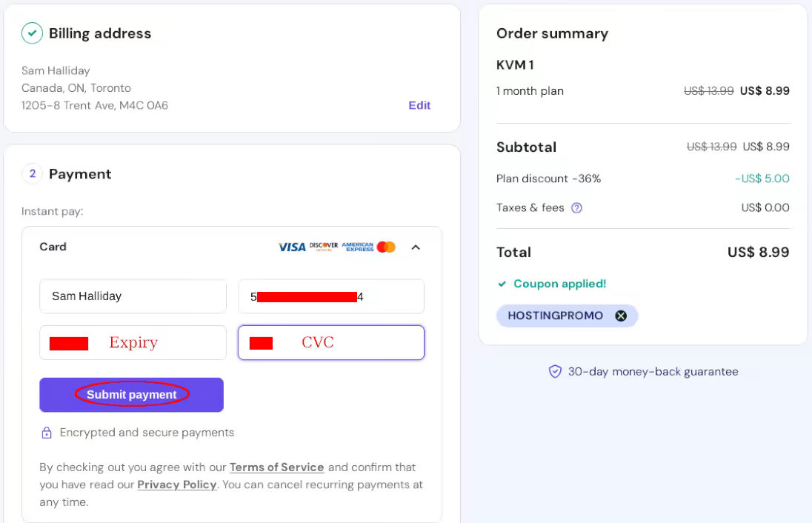
Task: Click the CVC input field
Action: [x=331, y=343]
